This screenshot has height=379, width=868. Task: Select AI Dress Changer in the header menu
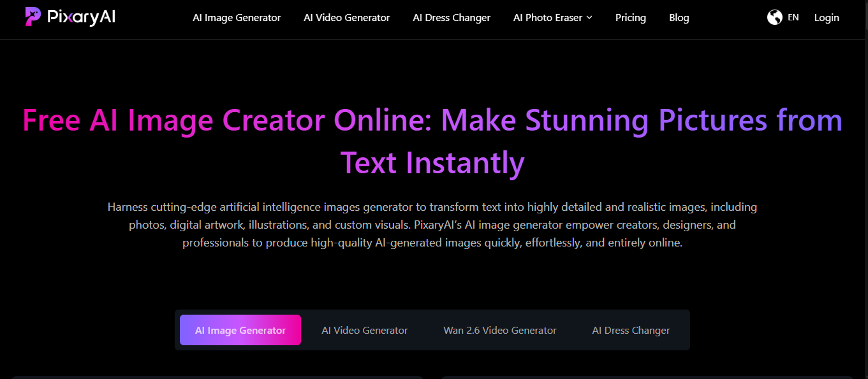(x=452, y=18)
